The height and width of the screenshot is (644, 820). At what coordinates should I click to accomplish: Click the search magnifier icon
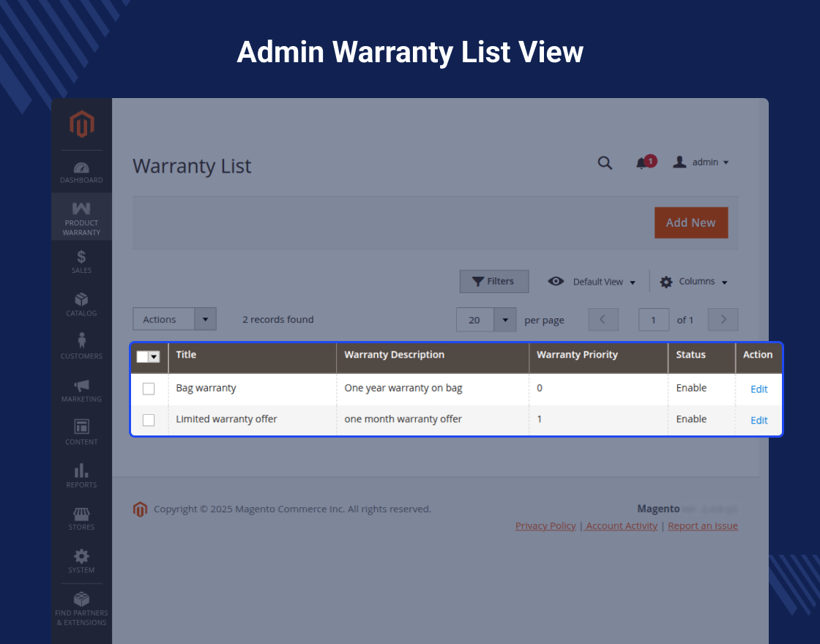605,162
